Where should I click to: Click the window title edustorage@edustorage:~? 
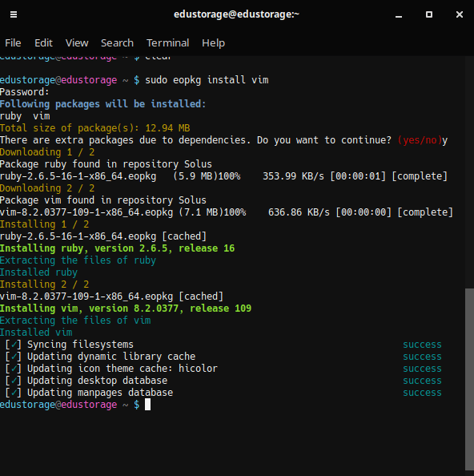(236, 14)
